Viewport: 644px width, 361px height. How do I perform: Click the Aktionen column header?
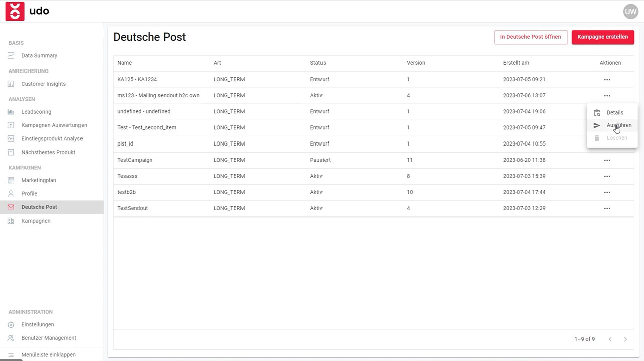point(610,63)
